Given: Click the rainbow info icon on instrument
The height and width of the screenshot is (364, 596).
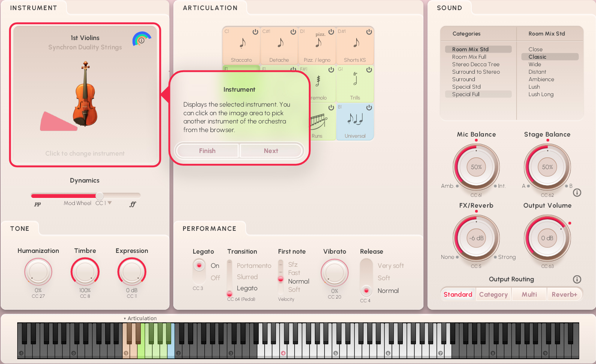Looking at the screenshot, I should (x=142, y=40).
